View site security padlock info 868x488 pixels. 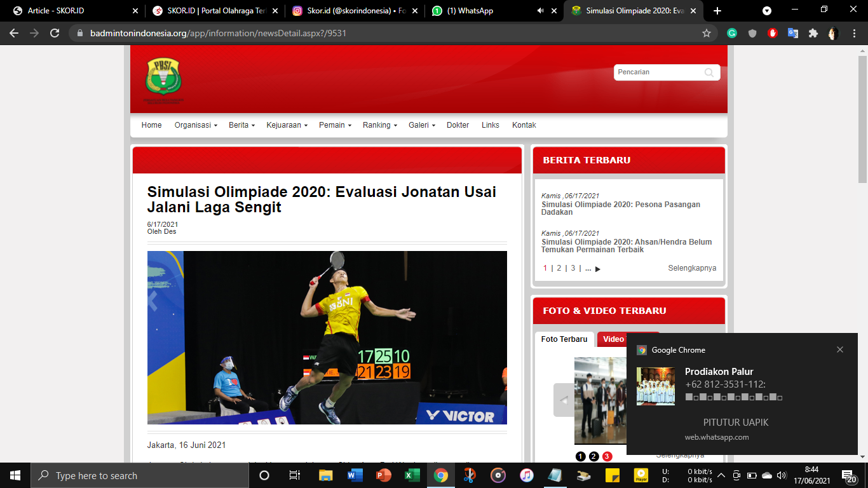point(80,33)
